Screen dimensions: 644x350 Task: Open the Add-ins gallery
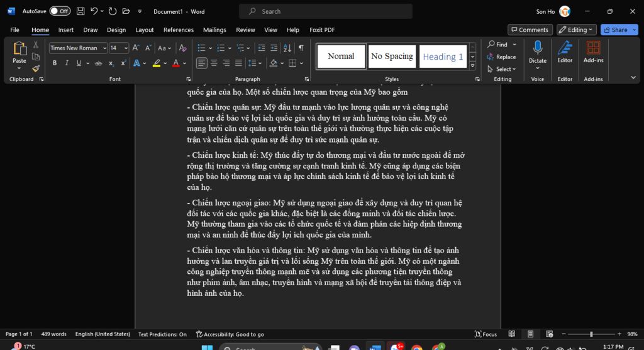coord(594,52)
